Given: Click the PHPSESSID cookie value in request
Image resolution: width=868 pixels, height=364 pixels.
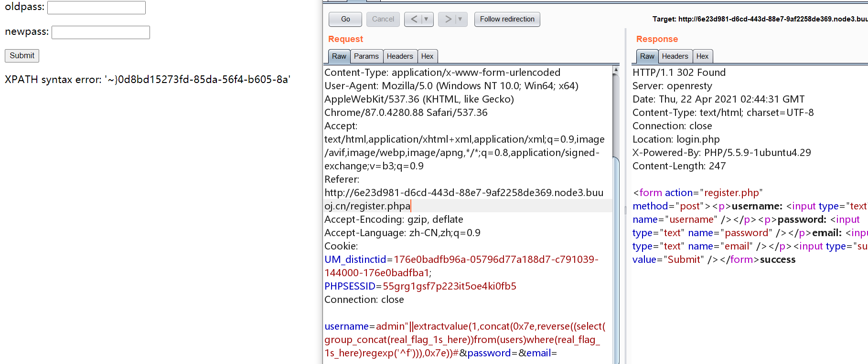Looking at the screenshot, I should [x=450, y=286].
